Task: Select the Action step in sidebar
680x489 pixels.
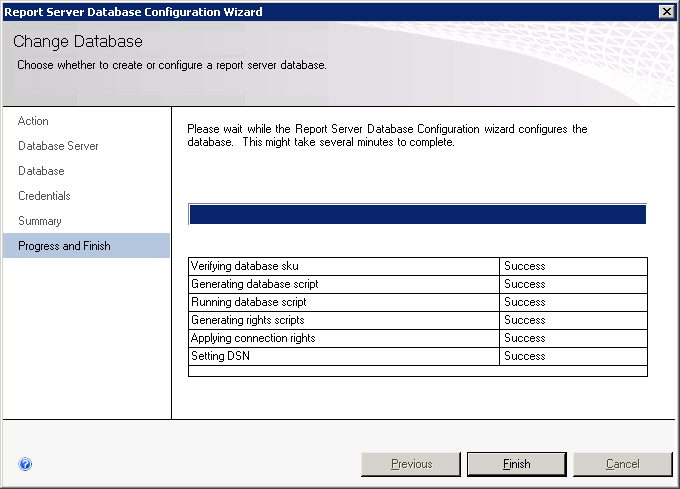Action: tap(33, 121)
